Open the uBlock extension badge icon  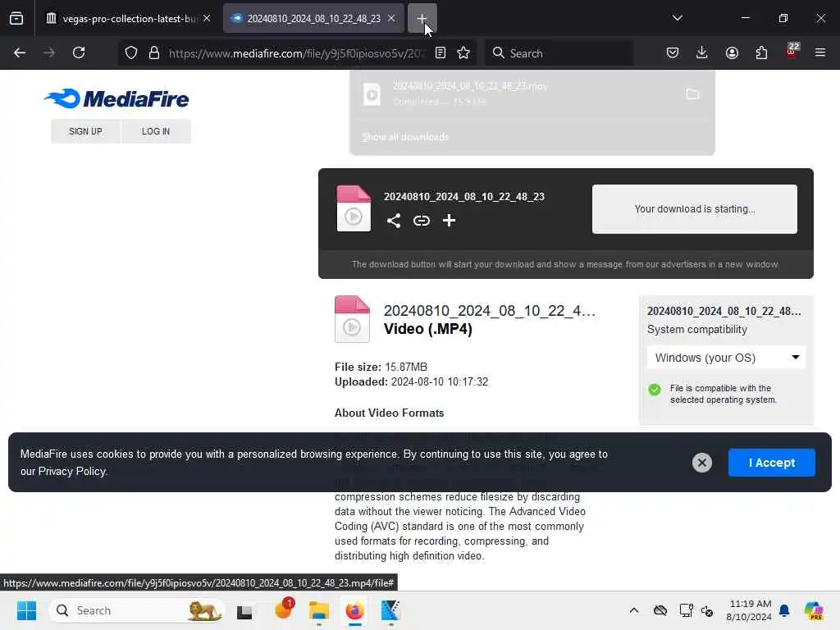point(792,52)
